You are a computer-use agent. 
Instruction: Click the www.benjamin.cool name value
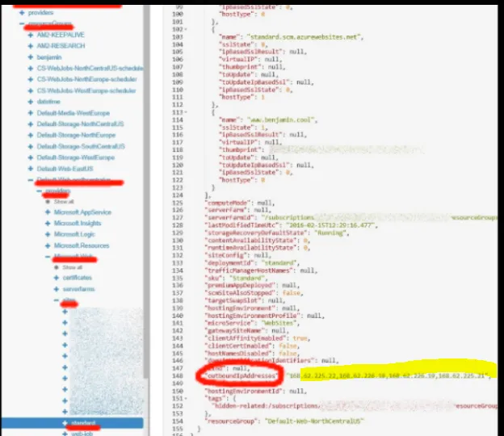280,119
